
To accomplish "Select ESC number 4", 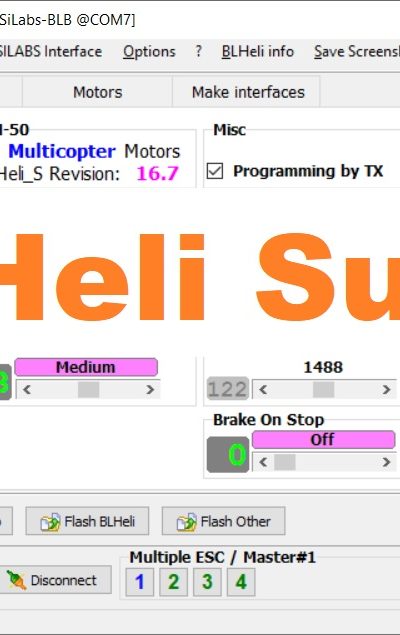I will tap(241, 582).
